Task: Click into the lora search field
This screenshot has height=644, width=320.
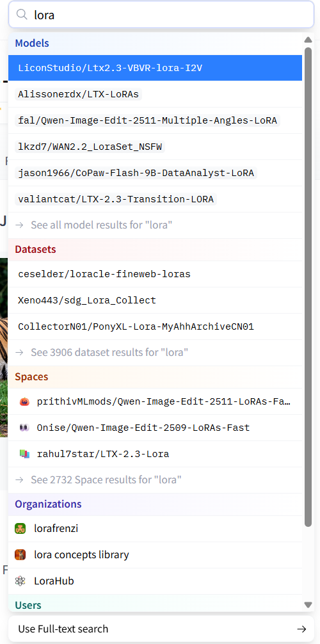Action: pyautogui.click(x=161, y=15)
